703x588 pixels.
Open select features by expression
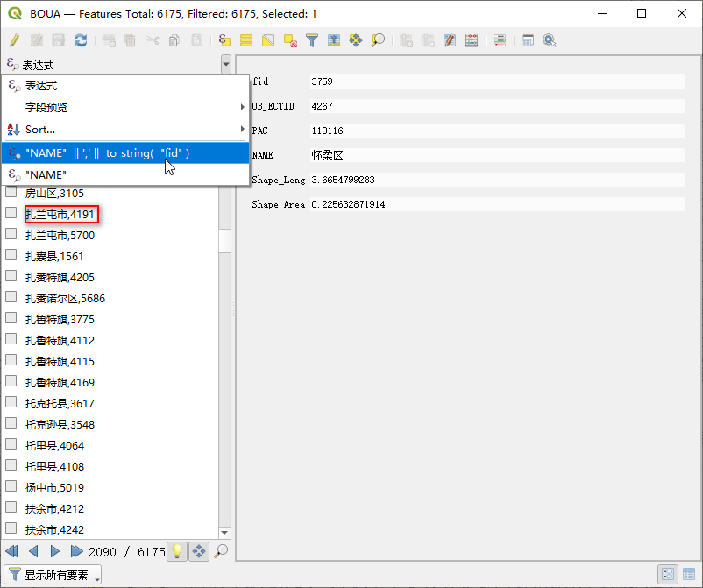tap(224, 40)
